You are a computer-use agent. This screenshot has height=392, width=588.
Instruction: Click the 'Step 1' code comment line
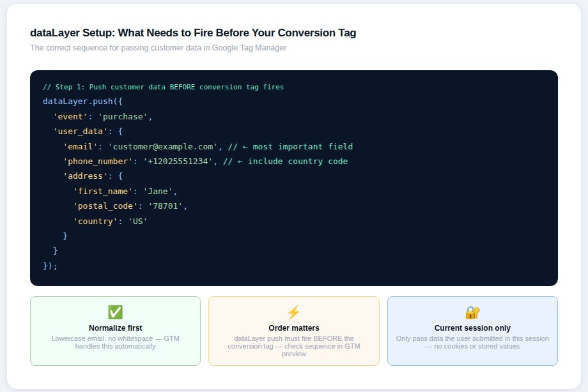[163, 87]
